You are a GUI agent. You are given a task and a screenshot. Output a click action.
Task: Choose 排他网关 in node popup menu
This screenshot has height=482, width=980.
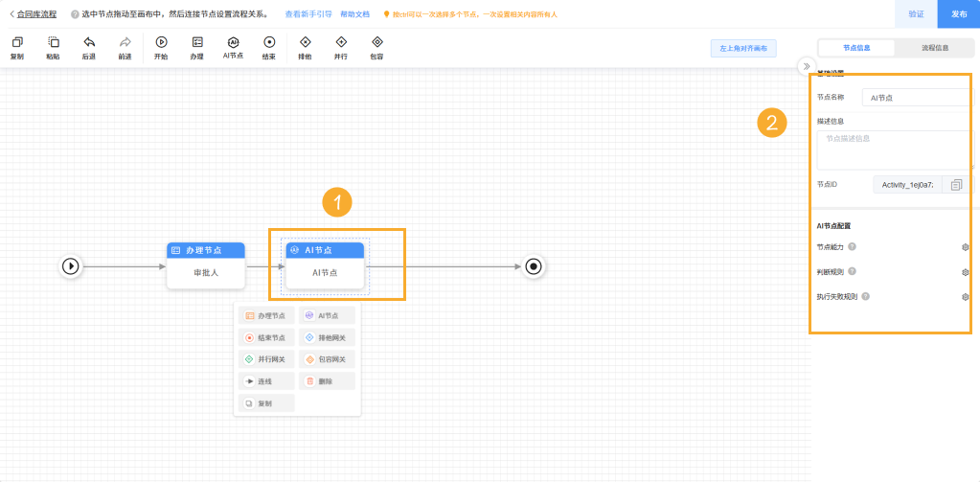click(x=327, y=337)
